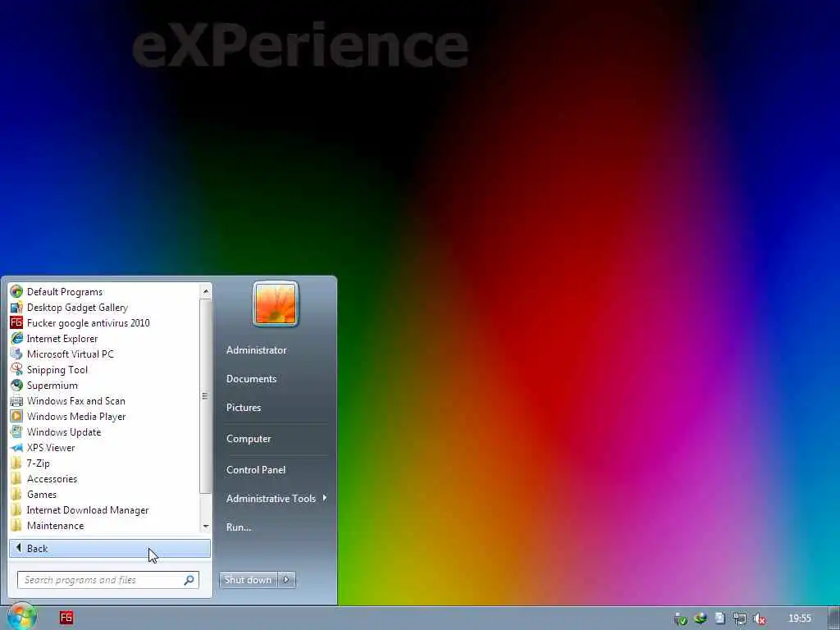
Task: Click the Safely Remove Hardware tray icon
Action: [x=680, y=619]
